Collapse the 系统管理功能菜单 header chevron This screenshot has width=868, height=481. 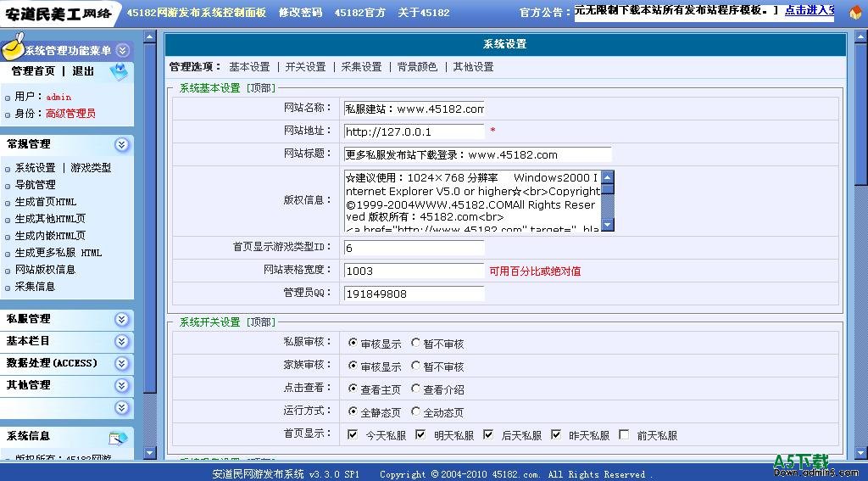click(x=122, y=51)
